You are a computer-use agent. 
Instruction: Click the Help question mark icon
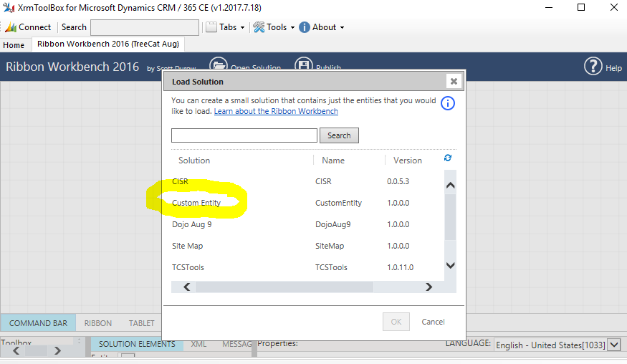pyautogui.click(x=593, y=67)
